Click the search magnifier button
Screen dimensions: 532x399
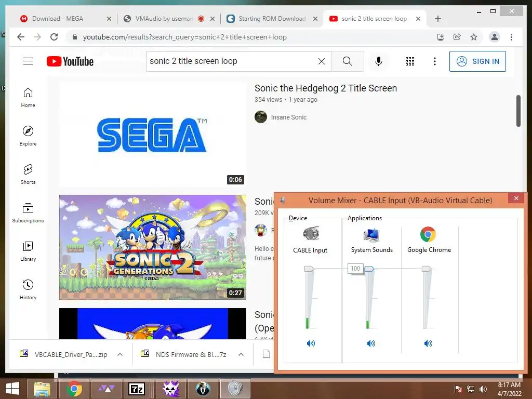pyautogui.click(x=347, y=61)
